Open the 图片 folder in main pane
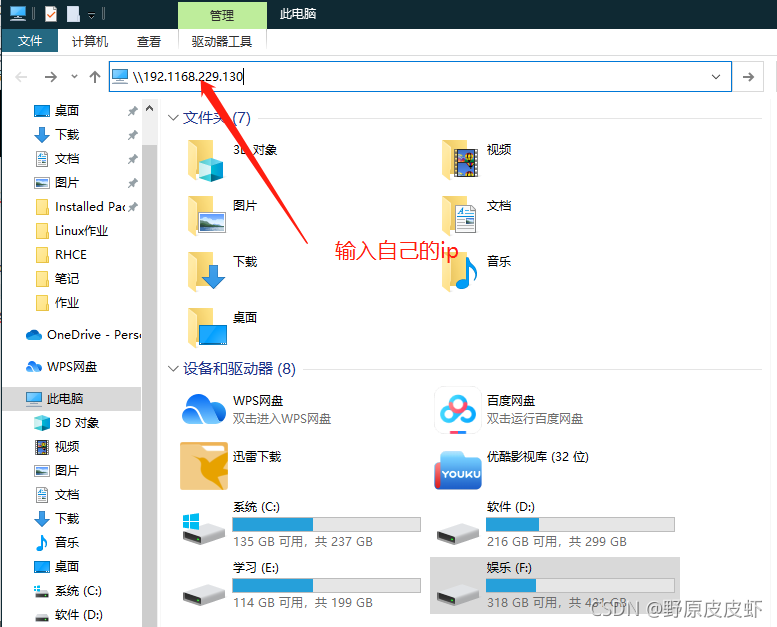Viewport: 777px width, 627px height. coord(207,216)
